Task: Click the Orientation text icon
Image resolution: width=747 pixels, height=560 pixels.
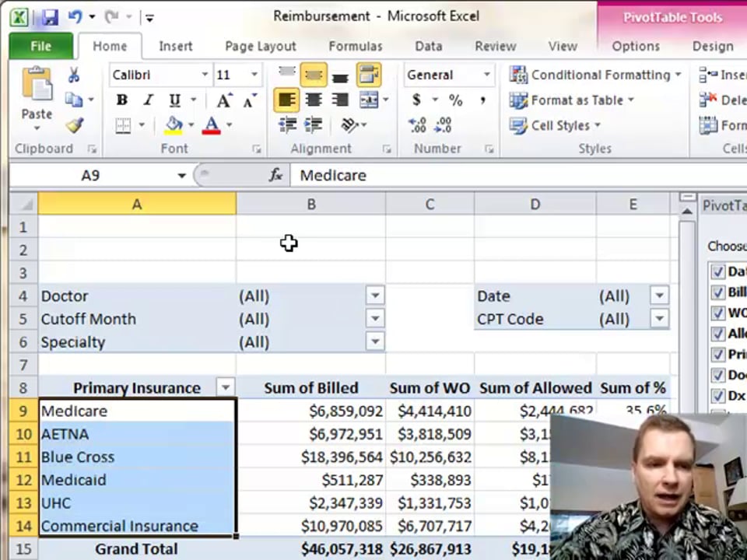Action: [x=349, y=125]
